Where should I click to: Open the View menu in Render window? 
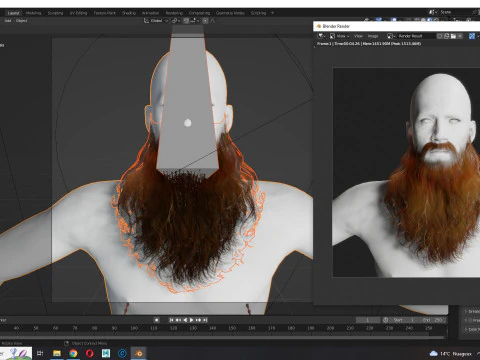pos(358,36)
